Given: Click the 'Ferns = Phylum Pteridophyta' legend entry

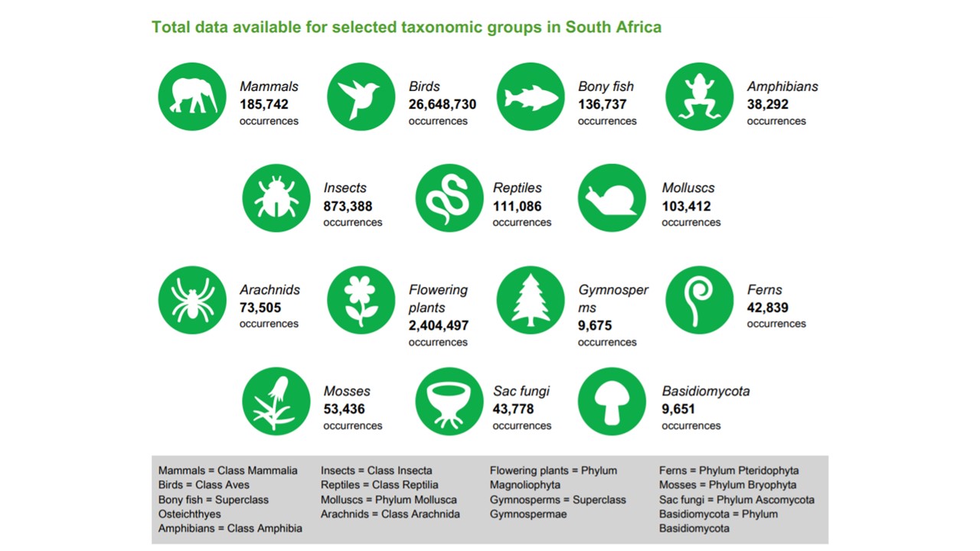Looking at the screenshot, I should coord(729,471).
